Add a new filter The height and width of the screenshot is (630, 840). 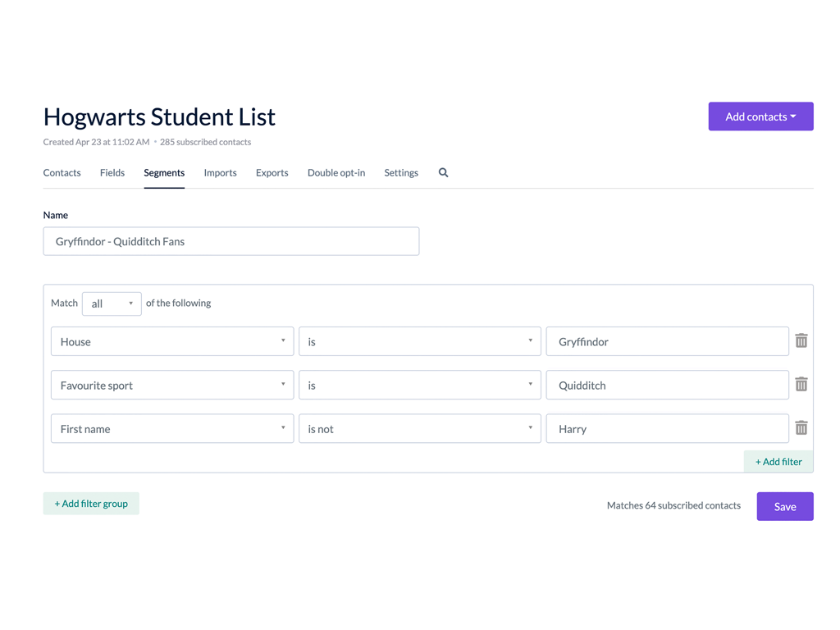pyautogui.click(x=778, y=461)
